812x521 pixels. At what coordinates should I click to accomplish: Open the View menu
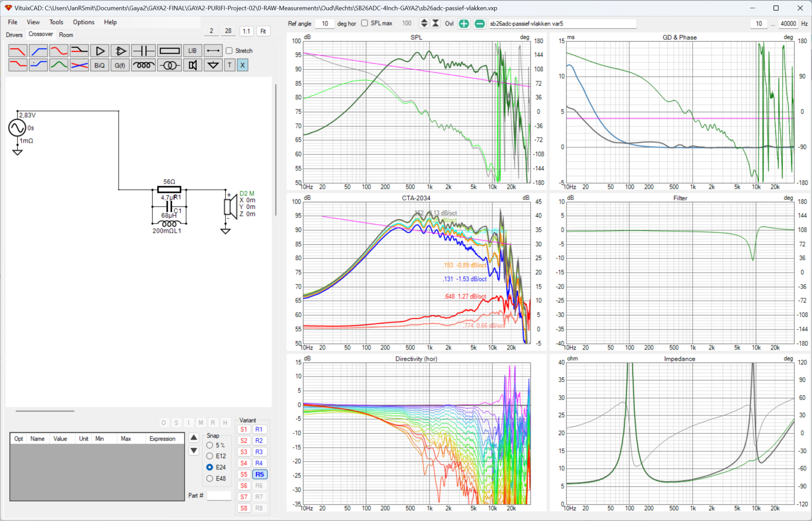click(33, 22)
